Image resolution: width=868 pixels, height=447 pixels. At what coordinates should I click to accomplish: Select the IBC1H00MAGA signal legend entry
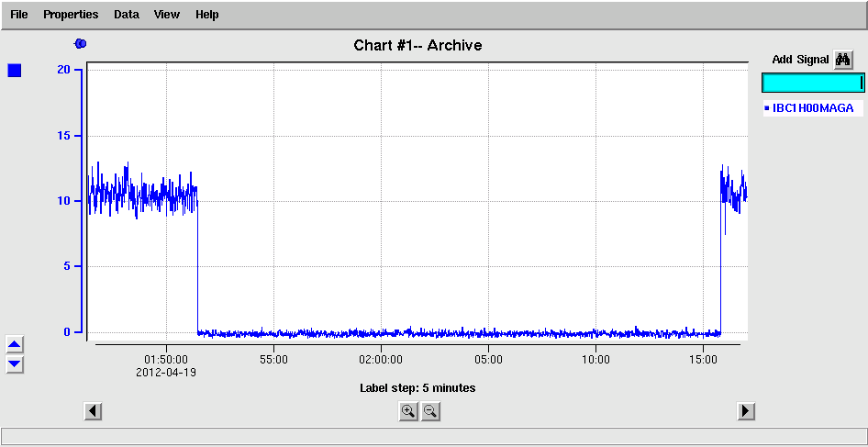[x=813, y=108]
